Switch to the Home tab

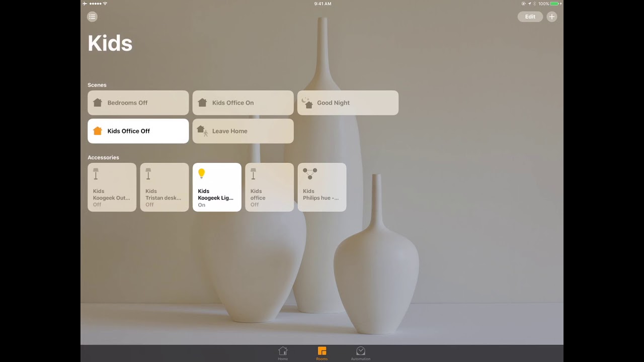point(283,353)
